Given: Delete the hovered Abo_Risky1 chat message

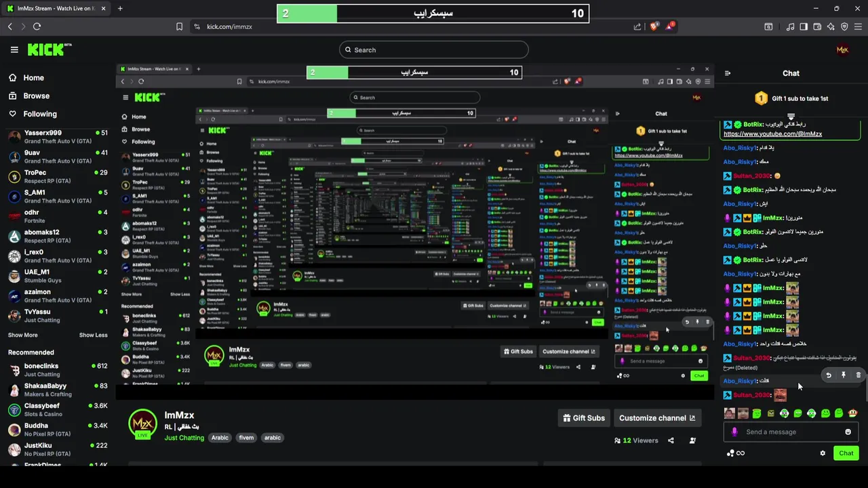Looking at the screenshot, I should (858, 375).
